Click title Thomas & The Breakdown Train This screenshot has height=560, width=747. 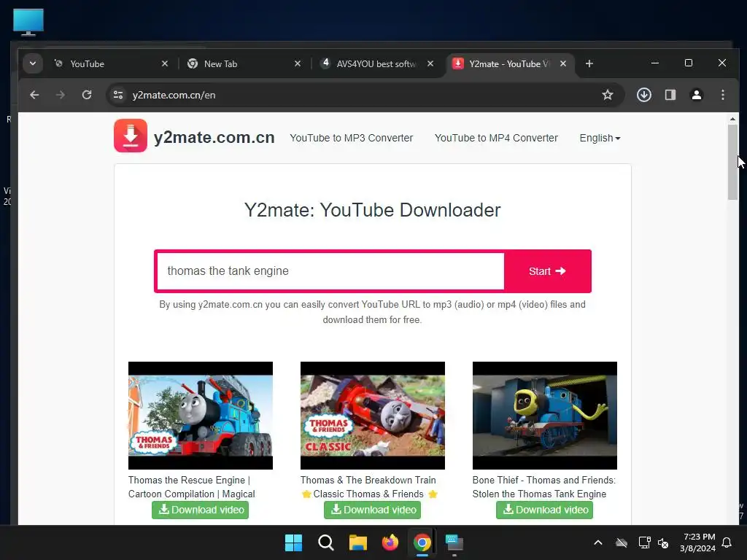click(x=369, y=486)
